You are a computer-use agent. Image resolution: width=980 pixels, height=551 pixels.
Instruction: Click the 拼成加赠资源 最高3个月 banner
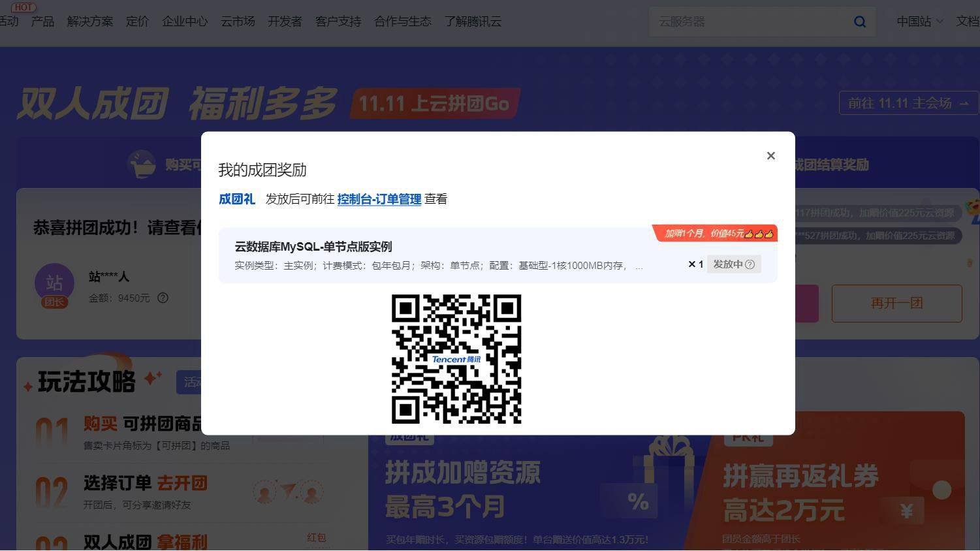point(462,489)
